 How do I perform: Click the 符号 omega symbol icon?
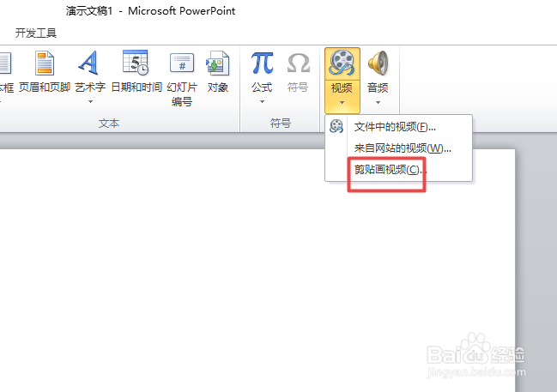(x=298, y=63)
